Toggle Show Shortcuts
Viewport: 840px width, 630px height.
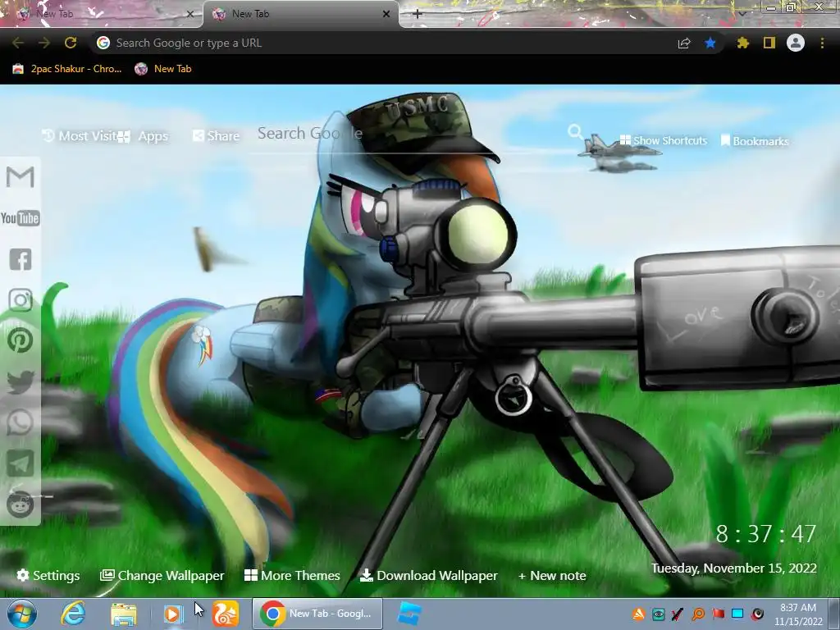coord(663,140)
